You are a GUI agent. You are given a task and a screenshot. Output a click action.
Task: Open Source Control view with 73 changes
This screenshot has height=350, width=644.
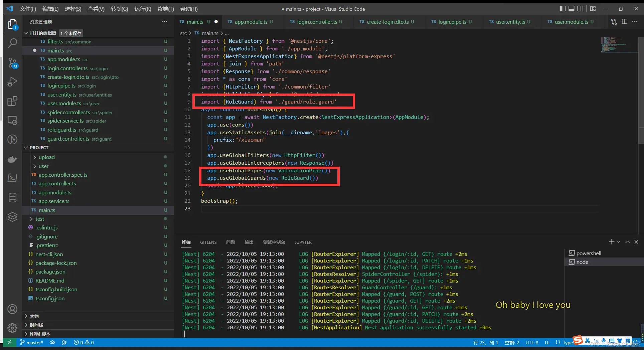(x=12, y=62)
